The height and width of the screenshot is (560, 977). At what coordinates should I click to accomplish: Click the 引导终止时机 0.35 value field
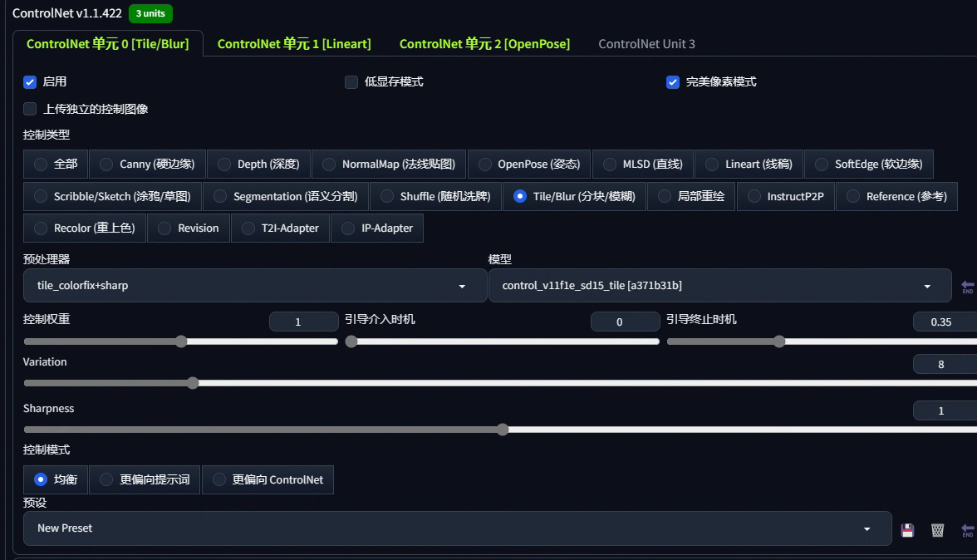click(x=945, y=322)
